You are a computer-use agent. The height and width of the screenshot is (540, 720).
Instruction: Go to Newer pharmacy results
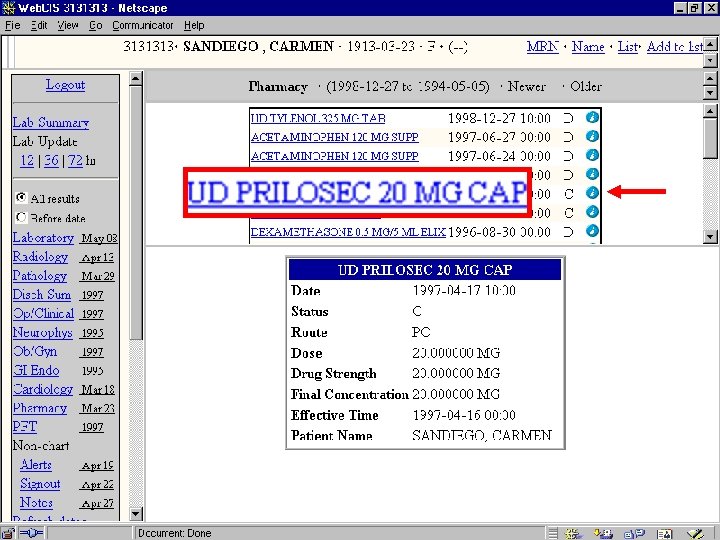pyautogui.click(x=527, y=86)
